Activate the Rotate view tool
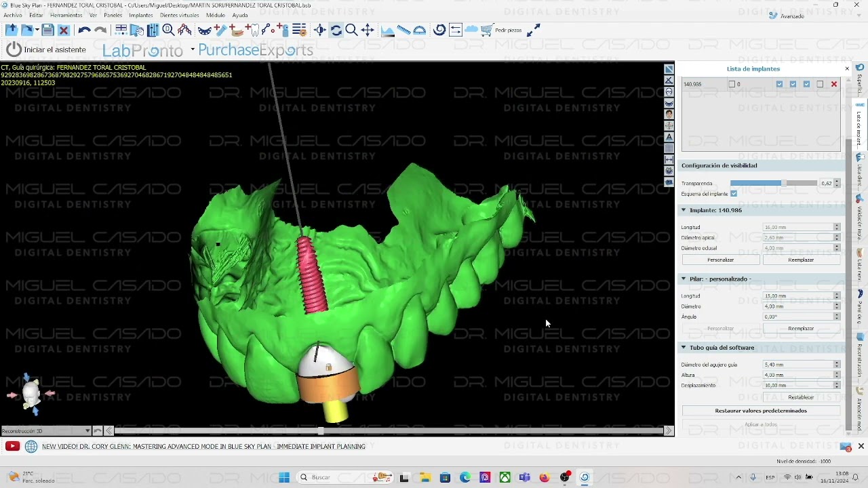The width and height of the screenshot is (868, 488). tap(336, 30)
